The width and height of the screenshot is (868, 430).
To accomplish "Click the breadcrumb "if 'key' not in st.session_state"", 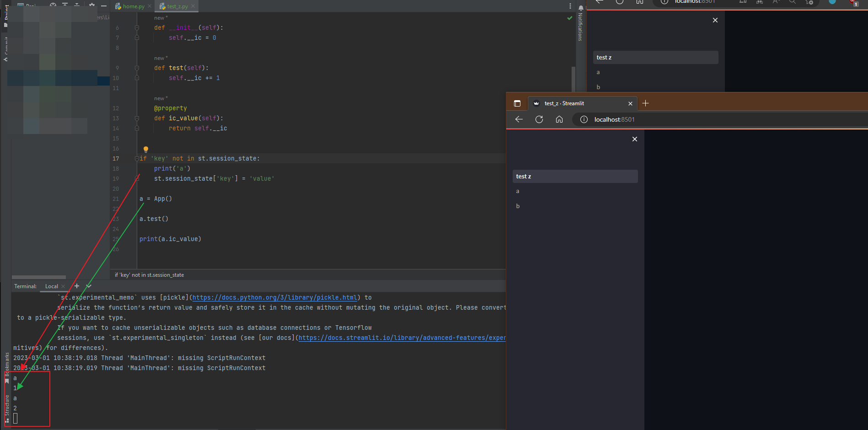I will [149, 275].
